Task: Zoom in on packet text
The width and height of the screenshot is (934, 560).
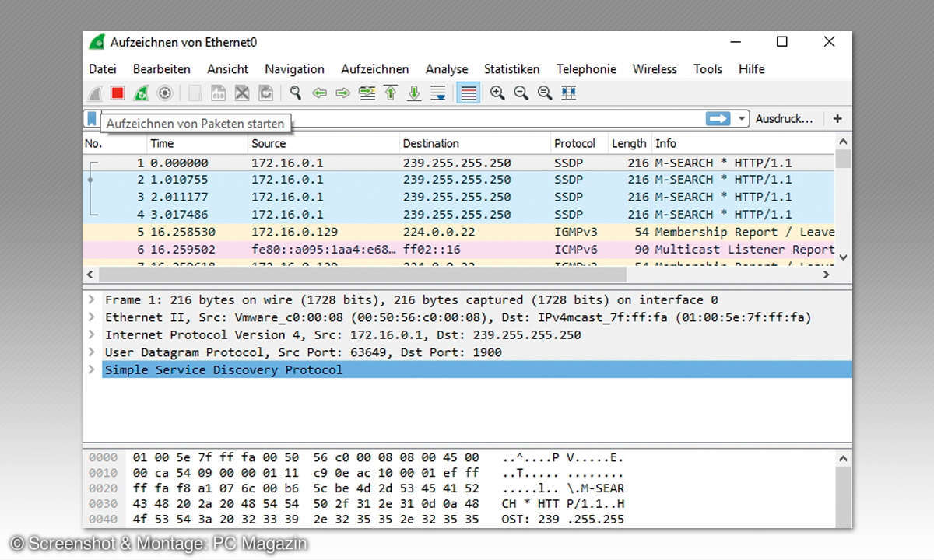Action: click(497, 93)
